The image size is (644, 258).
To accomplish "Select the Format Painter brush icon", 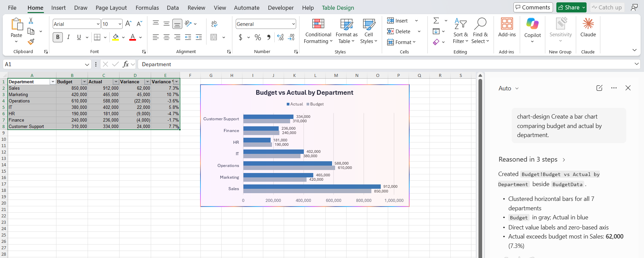I will pos(31,42).
